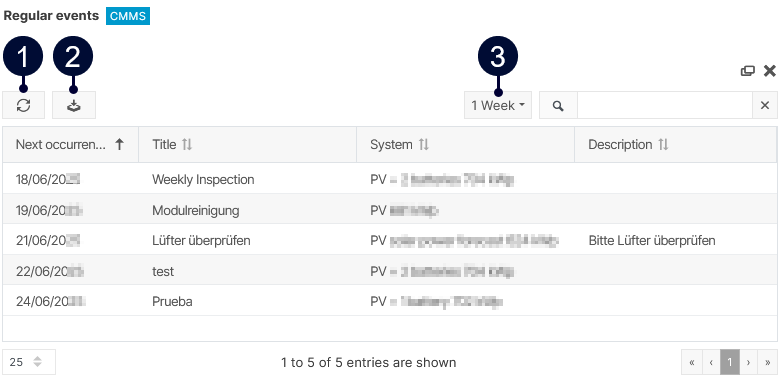The height and width of the screenshot is (380, 781).
Task: Sort by Next occurrence column
Action: pos(70,144)
